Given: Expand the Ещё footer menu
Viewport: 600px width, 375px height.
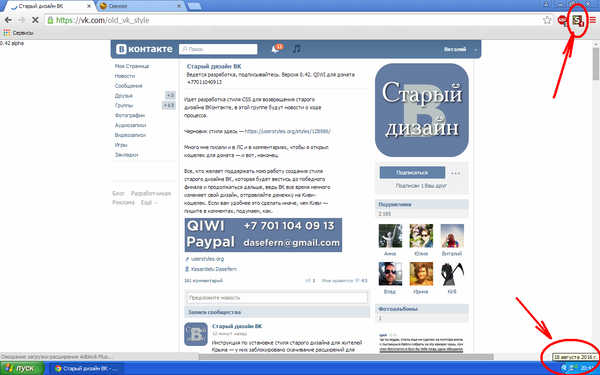Looking at the screenshot, I should pyautogui.click(x=149, y=202).
